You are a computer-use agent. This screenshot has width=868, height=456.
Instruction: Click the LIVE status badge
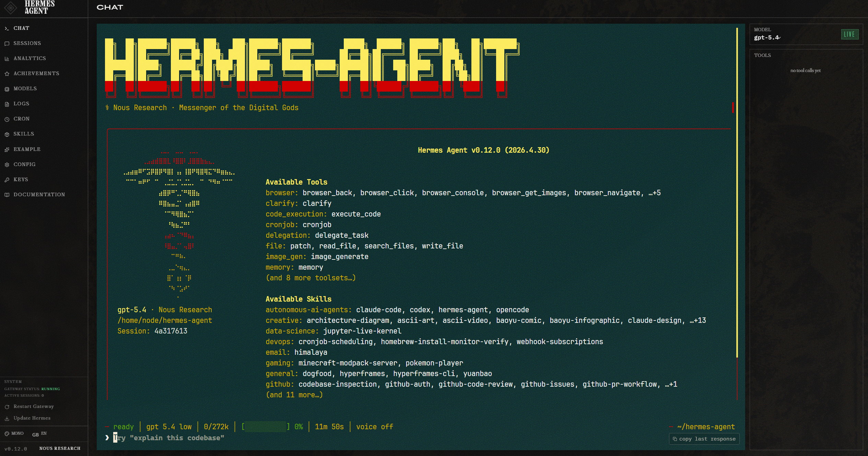(849, 34)
